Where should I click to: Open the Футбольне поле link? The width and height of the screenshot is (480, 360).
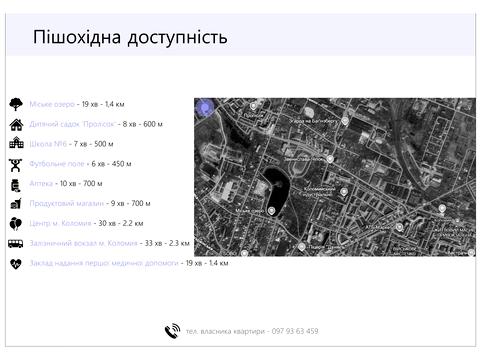[57, 164]
